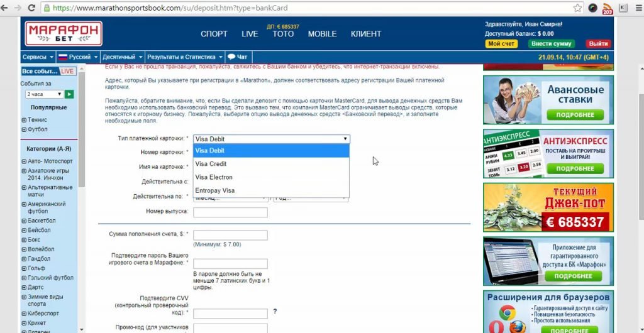644x333 pixels.
Task: Click the promo code input field
Action: click(x=230, y=329)
